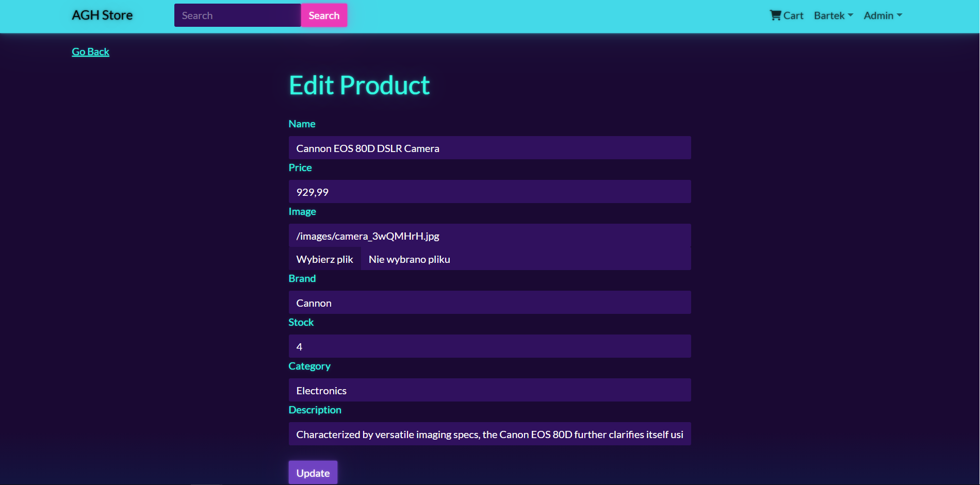Select the product Name input field
980x485 pixels.
click(x=489, y=148)
